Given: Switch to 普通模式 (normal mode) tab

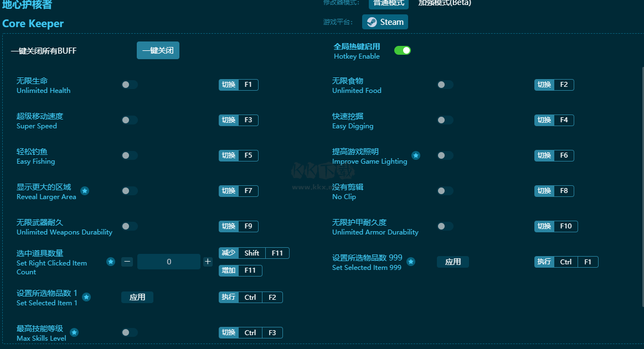Looking at the screenshot, I should pyautogui.click(x=389, y=3).
